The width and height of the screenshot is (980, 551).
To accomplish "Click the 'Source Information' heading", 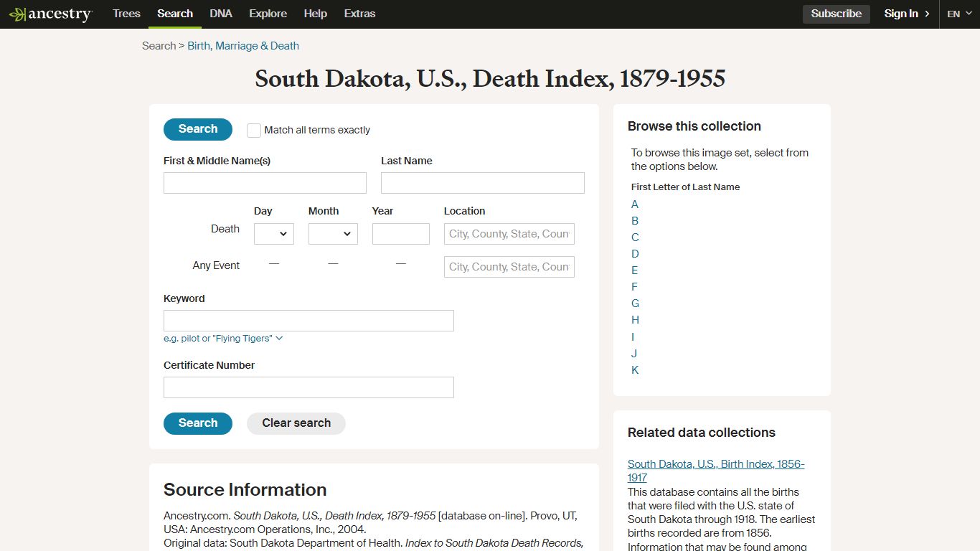I will 245,489.
